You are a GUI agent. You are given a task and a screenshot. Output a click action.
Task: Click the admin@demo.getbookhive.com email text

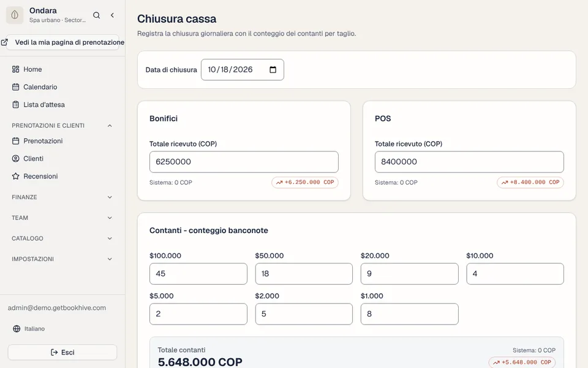(56, 308)
